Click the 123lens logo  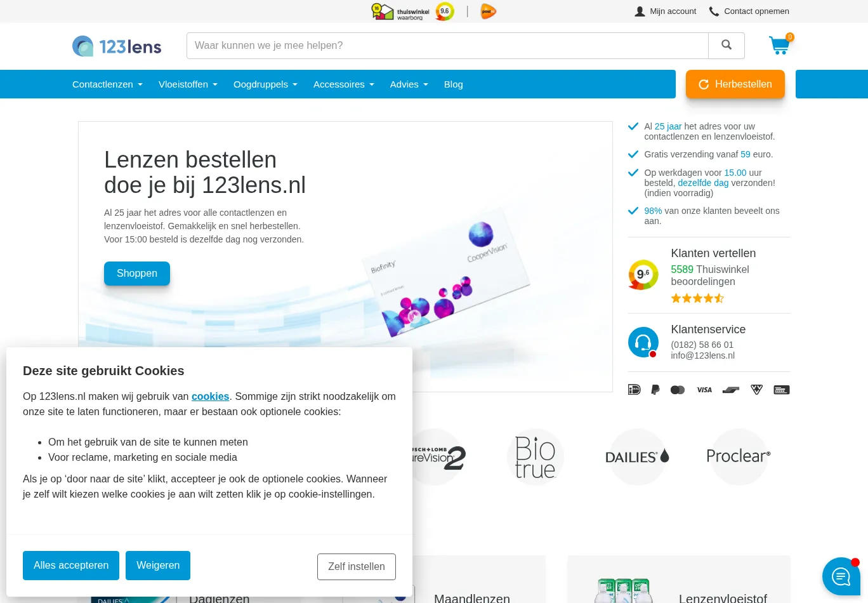coord(117,46)
